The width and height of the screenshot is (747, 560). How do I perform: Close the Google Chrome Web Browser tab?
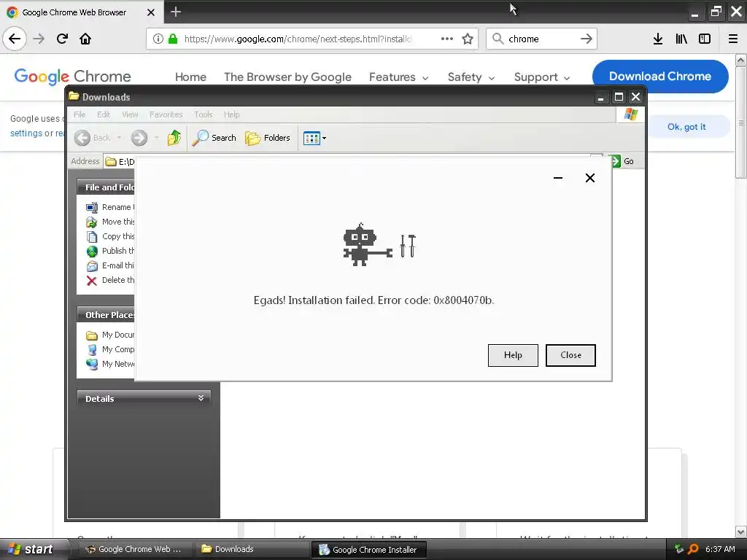[151, 12]
